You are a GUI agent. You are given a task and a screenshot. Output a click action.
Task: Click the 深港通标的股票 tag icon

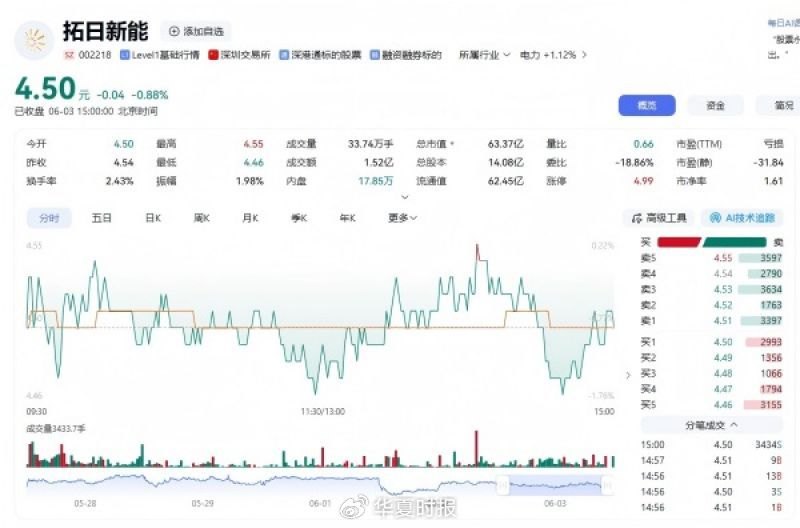[x=284, y=55]
